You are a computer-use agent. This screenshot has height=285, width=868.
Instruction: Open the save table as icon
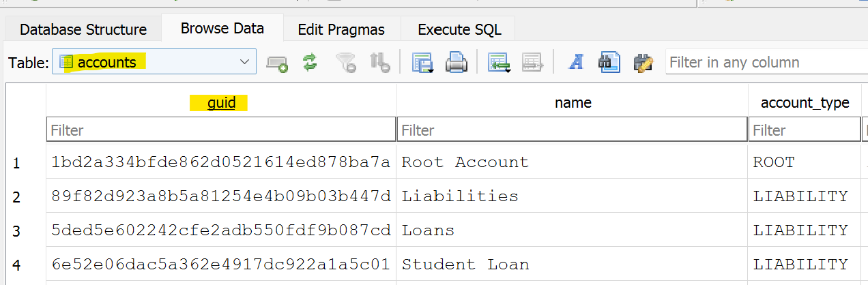pos(423,63)
